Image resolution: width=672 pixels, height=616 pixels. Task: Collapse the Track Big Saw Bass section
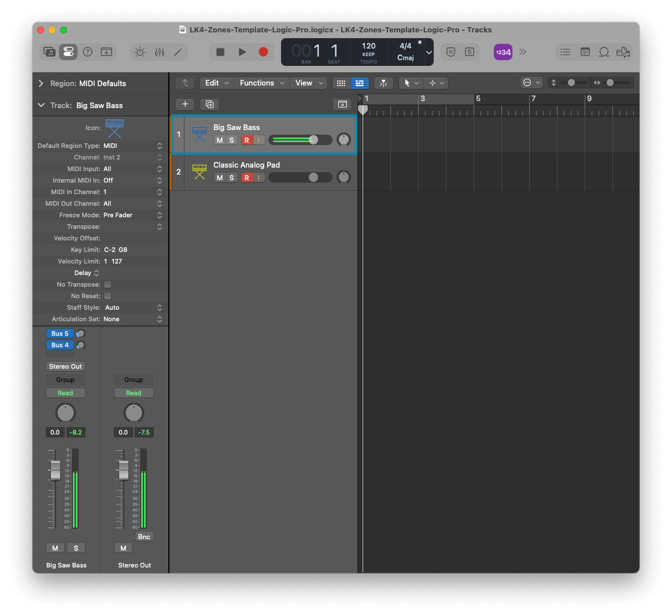tap(41, 105)
